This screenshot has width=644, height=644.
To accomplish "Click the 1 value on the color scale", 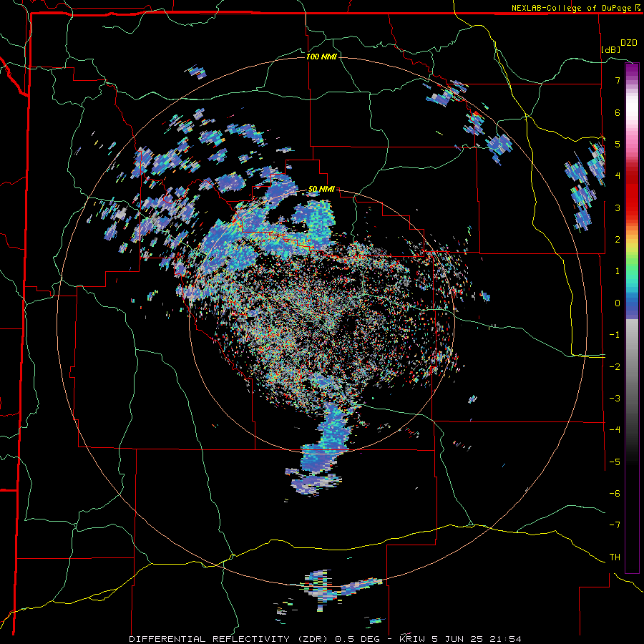I will (618, 271).
